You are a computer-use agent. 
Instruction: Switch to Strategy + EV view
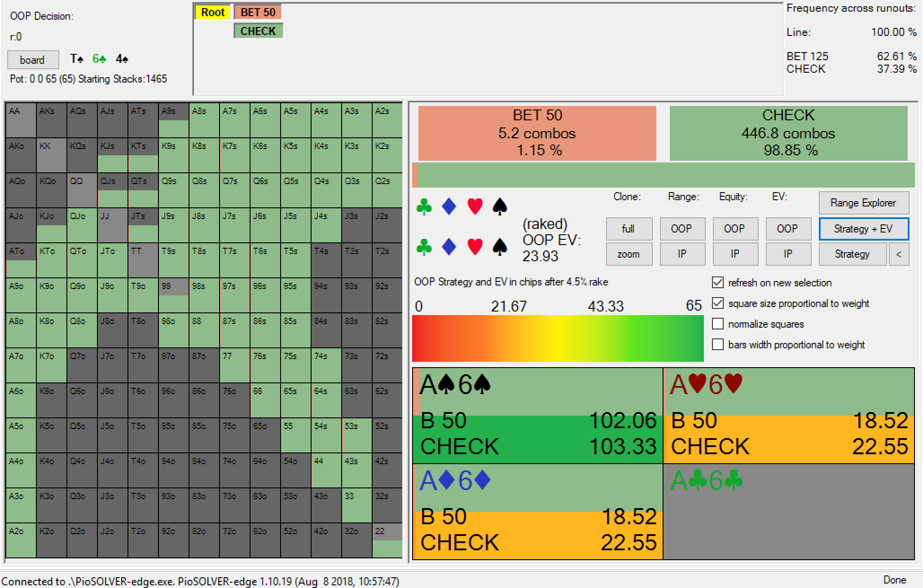[864, 229]
